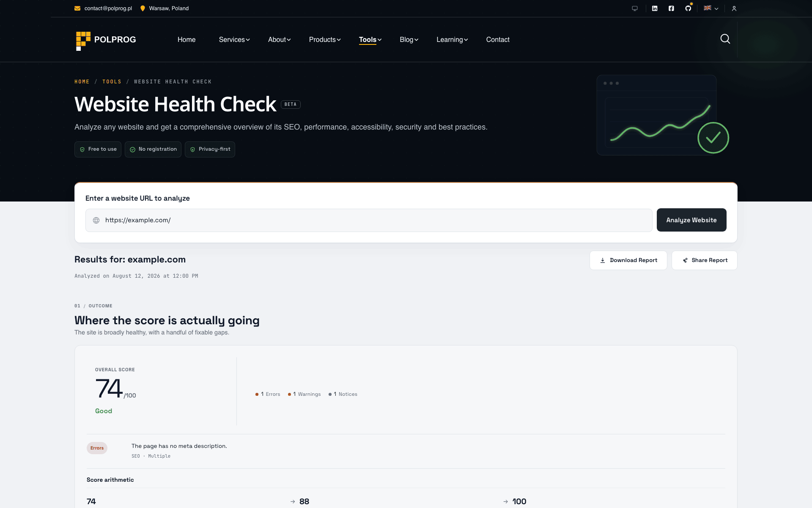The width and height of the screenshot is (812, 508).
Task: Click the 100 score arithmetic value
Action: click(519, 502)
